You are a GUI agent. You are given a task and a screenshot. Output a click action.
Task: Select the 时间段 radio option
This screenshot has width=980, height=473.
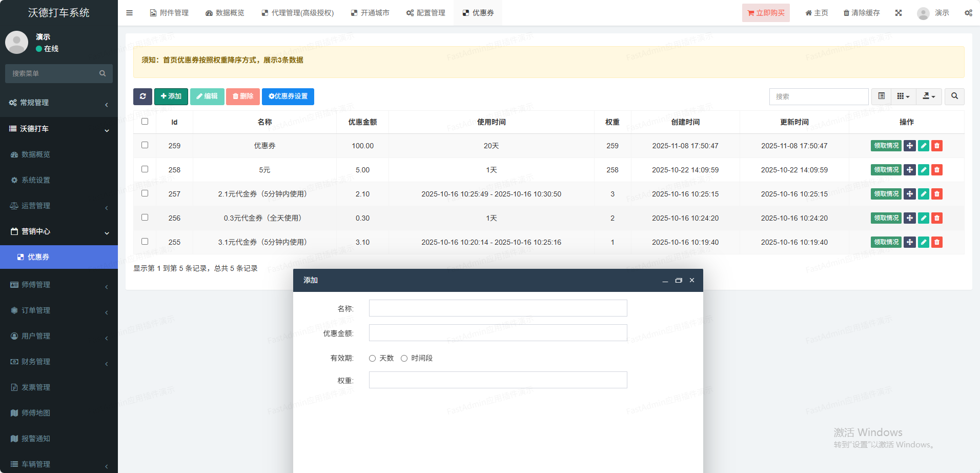tap(404, 359)
